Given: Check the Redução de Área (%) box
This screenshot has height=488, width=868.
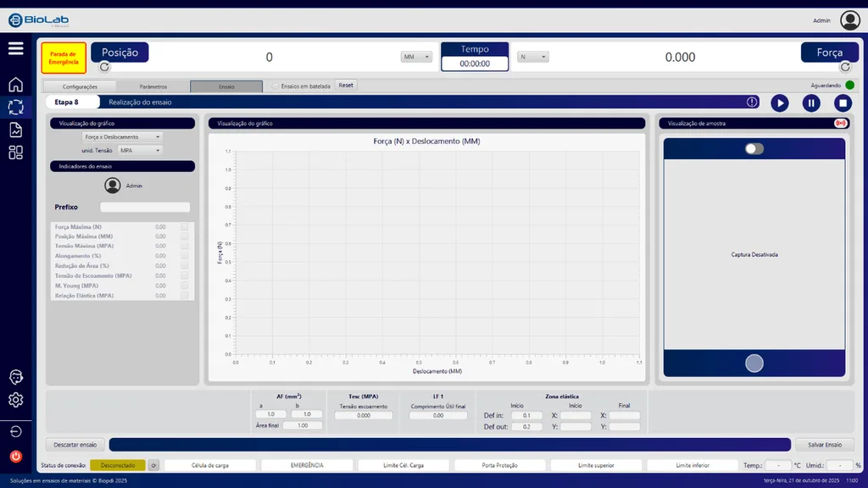Looking at the screenshot, I should coord(184,265).
